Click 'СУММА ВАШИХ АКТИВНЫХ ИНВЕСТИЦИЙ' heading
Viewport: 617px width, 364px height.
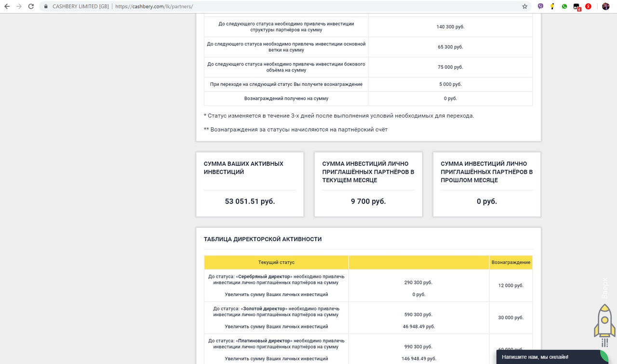tap(243, 168)
